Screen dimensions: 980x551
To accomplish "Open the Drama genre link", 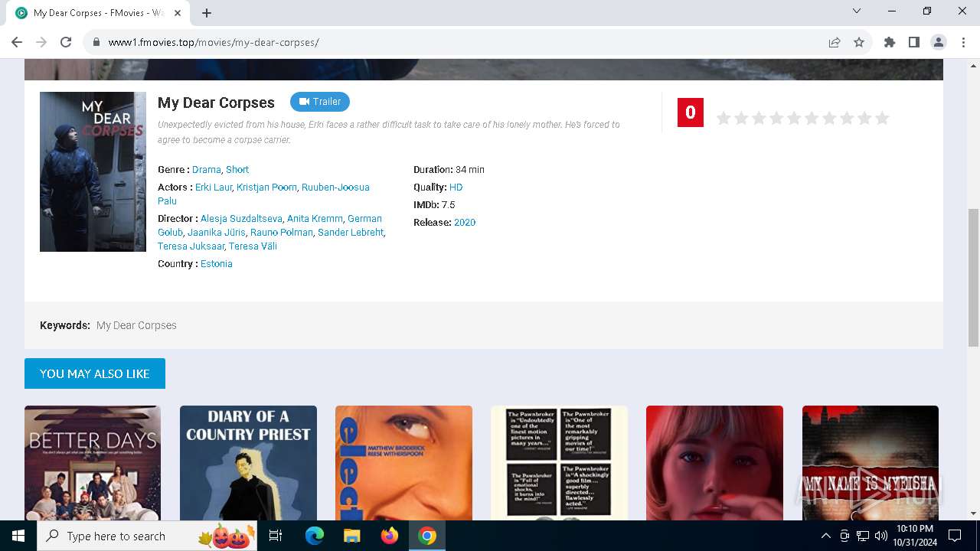I will click(207, 170).
